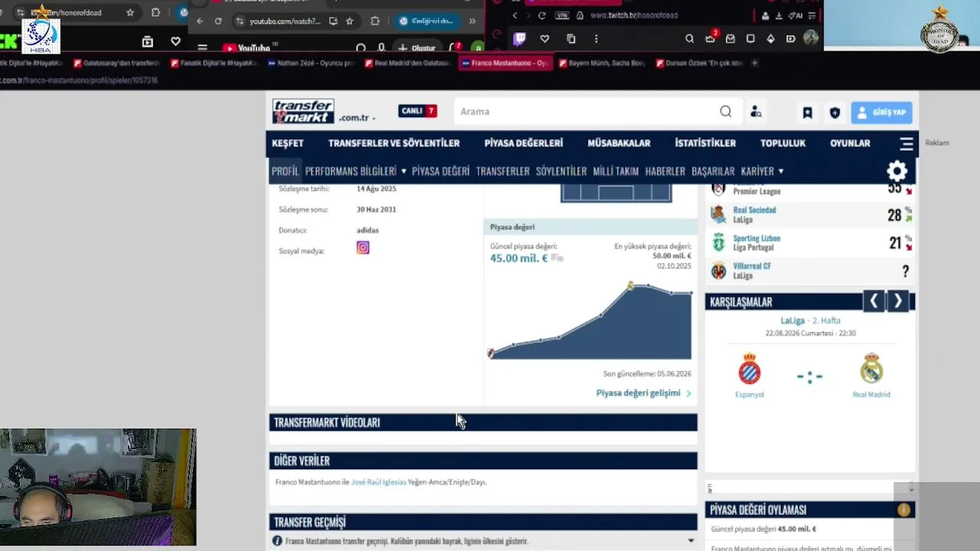
Task: Open TRANSFERLER VE SÖYLENTİLER menu
Action: tap(394, 143)
